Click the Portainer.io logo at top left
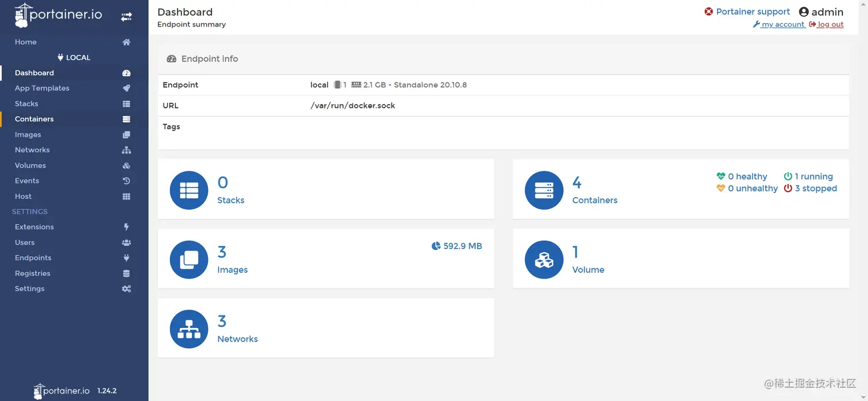The height and width of the screenshot is (401, 868). pyautogui.click(x=58, y=16)
